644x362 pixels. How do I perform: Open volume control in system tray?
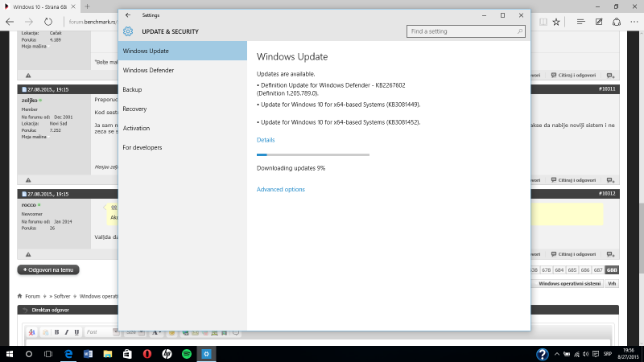click(x=586, y=354)
